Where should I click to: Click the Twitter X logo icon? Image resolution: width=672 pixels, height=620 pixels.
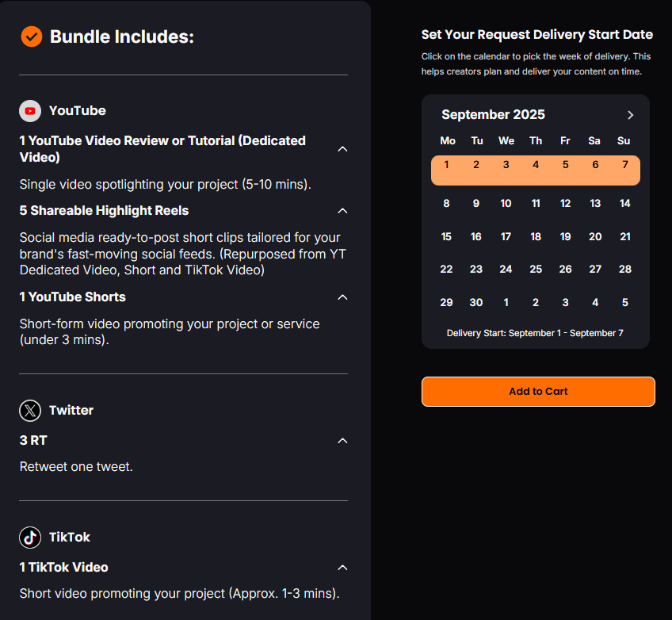[30, 411]
